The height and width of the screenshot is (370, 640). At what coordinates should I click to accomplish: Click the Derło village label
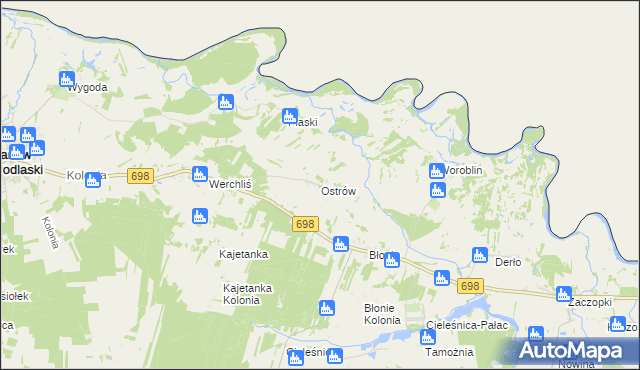[x=508, y=262]
